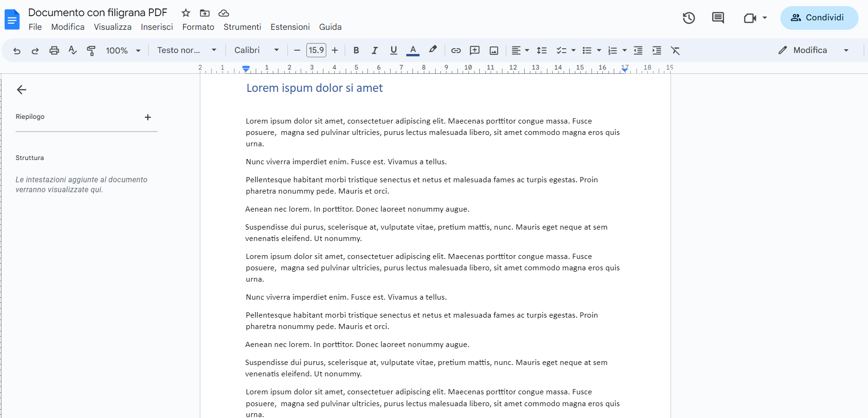This screenshot has width=868, height=418.
Task: Insert a link with chain icon
Action: (x=456, y=51)
